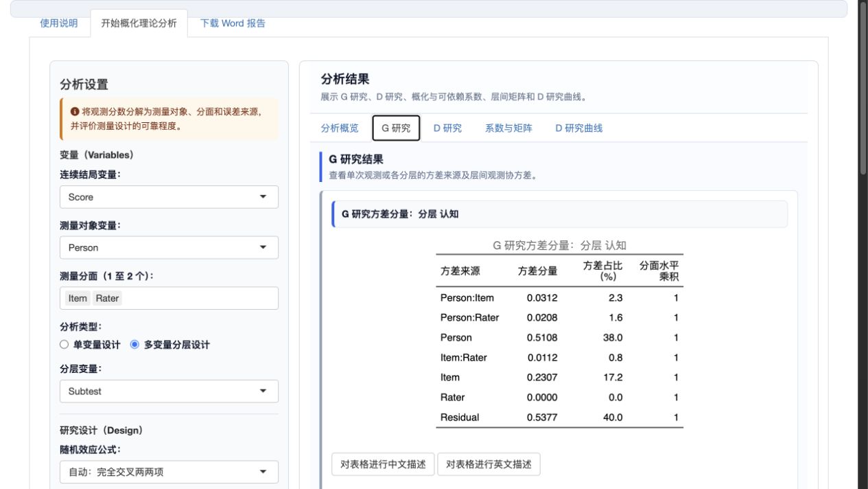Click the 方差占比 (%) column header
Screen dimensions: 868x489
coord(603,271)
